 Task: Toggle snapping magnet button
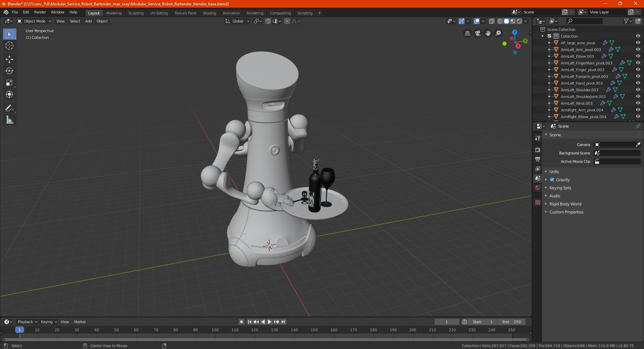[268, 21]
